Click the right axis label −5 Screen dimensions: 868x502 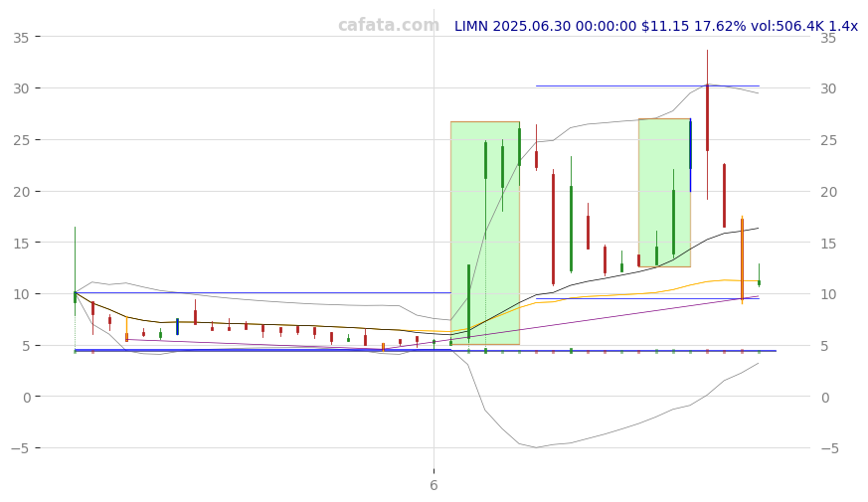pyautogui.click(x=830, y=448)
